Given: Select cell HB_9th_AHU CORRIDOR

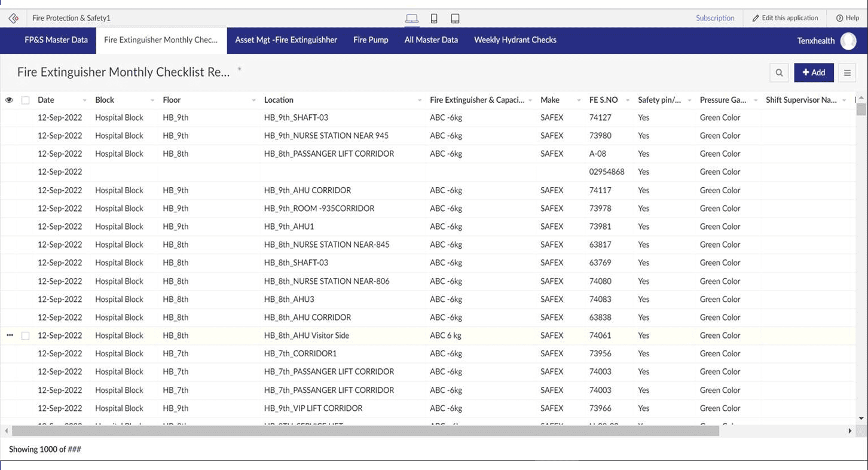Looking at the screenshot, I should pyautogui.click(x=307, y=190).
